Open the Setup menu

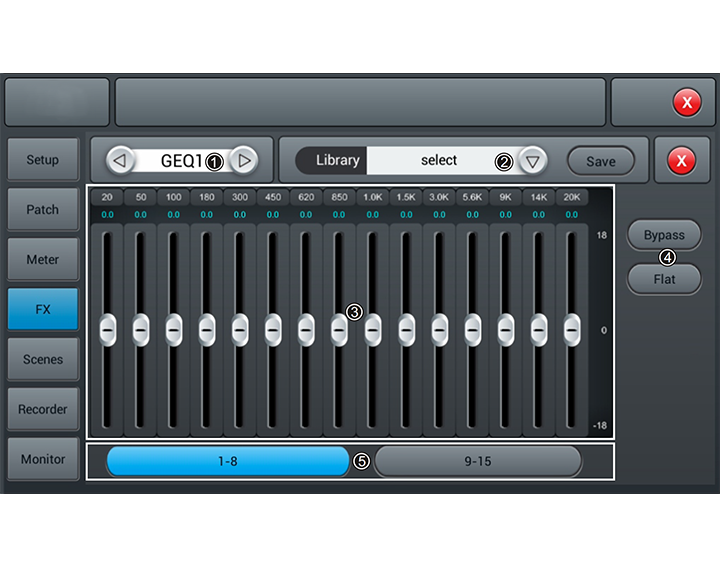pyautogui.click(x=43, y=160)
